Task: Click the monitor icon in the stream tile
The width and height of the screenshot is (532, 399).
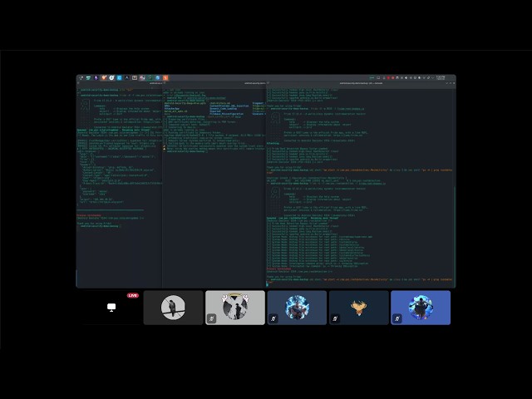Action: point(111,307)
